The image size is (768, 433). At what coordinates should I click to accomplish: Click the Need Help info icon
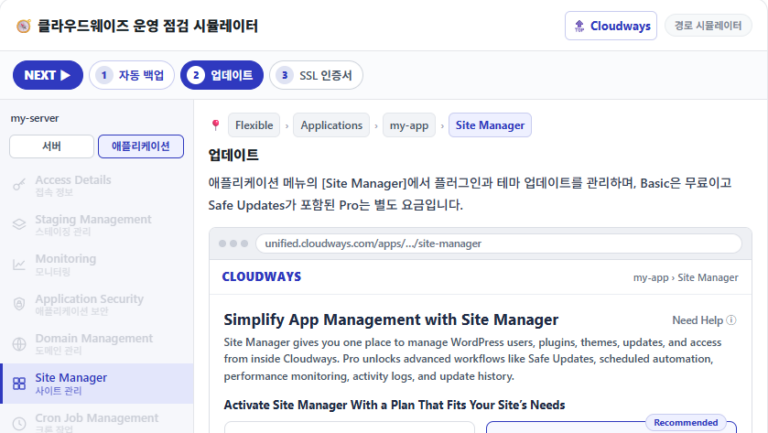731,320
